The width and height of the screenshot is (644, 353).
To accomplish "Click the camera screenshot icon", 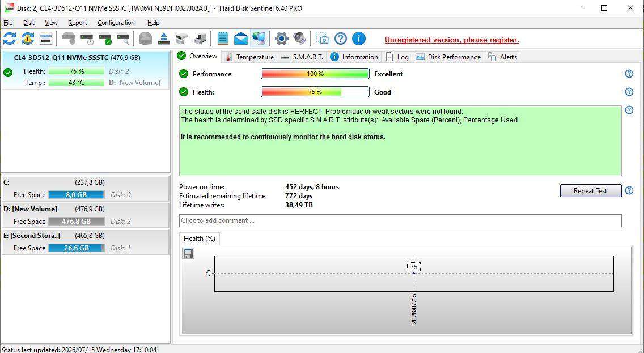I will click(x=323, y=39).
